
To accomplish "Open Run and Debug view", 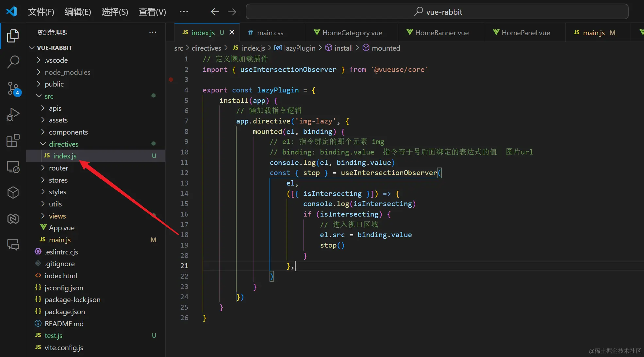I will [x=13, y=114].
